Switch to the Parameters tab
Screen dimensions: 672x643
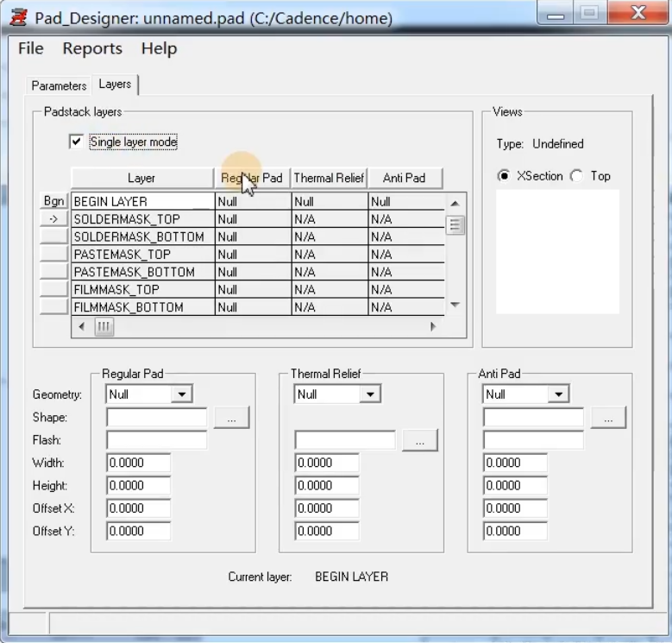(59, 85)
